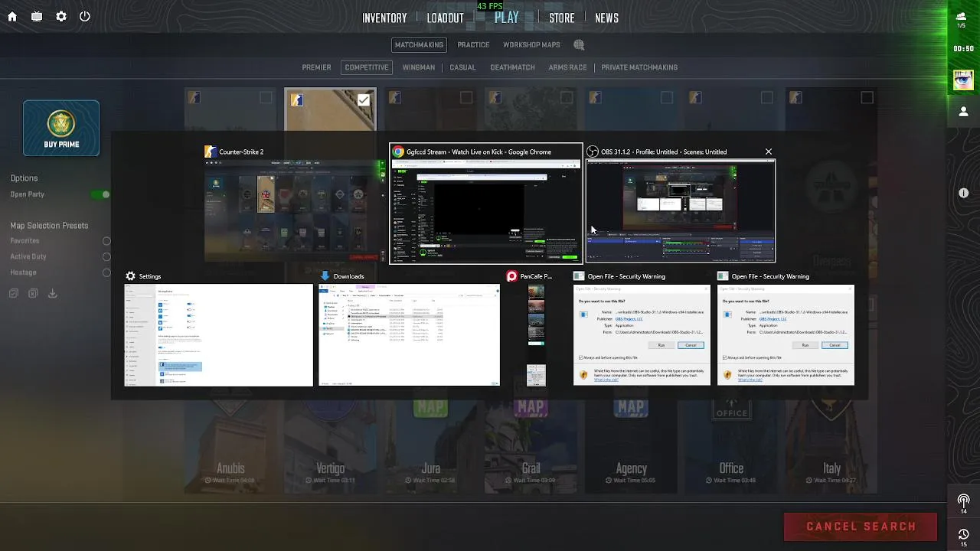Viewport: 980px width, 551px height.
Task: Switch to OBS 31.1.2 window thumbnail
Action: [x=681, y=211]
